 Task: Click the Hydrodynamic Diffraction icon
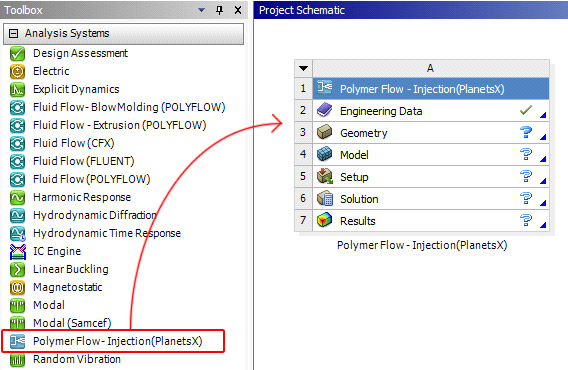tap(17, 215)
